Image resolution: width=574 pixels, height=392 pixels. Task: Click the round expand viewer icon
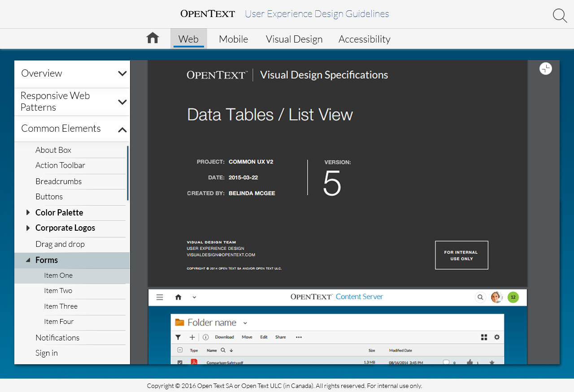tap(545, 69)
